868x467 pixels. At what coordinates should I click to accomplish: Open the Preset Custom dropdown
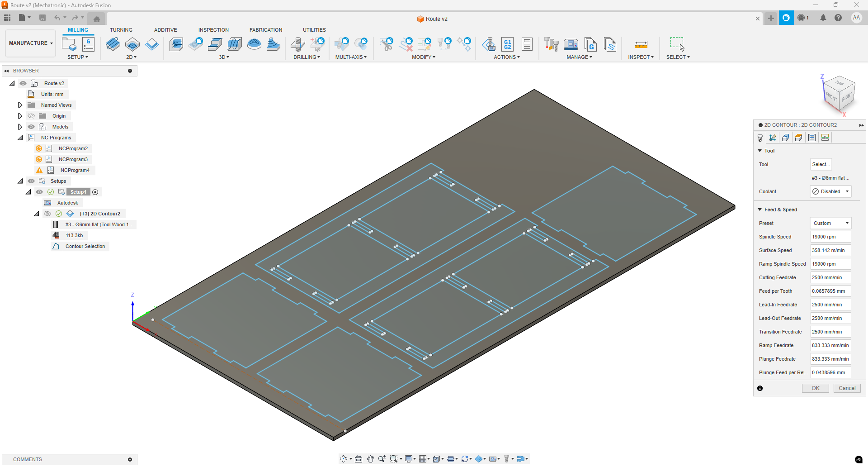830,223
